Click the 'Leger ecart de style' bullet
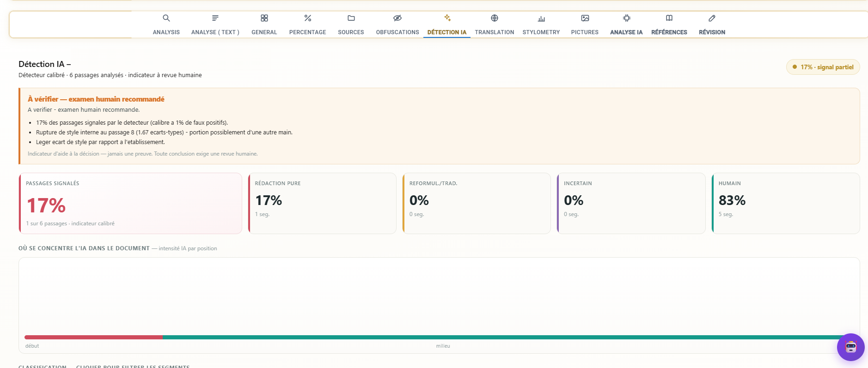Screen dimensions: 868x368 (x=100, y=142)
